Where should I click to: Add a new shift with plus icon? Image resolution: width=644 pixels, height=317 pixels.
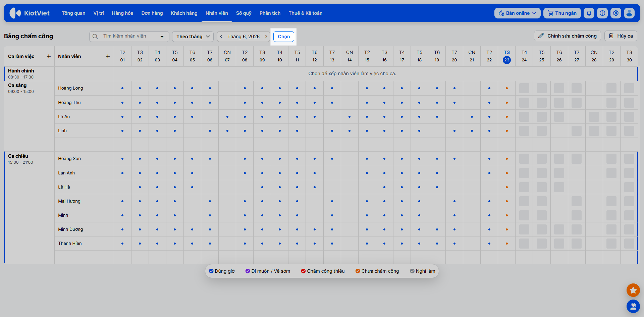(49, 56)
